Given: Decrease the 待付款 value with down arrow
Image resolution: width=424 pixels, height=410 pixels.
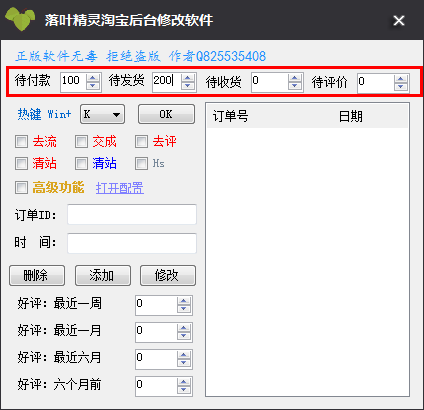Looking at the screenshot, I should 93,86.
